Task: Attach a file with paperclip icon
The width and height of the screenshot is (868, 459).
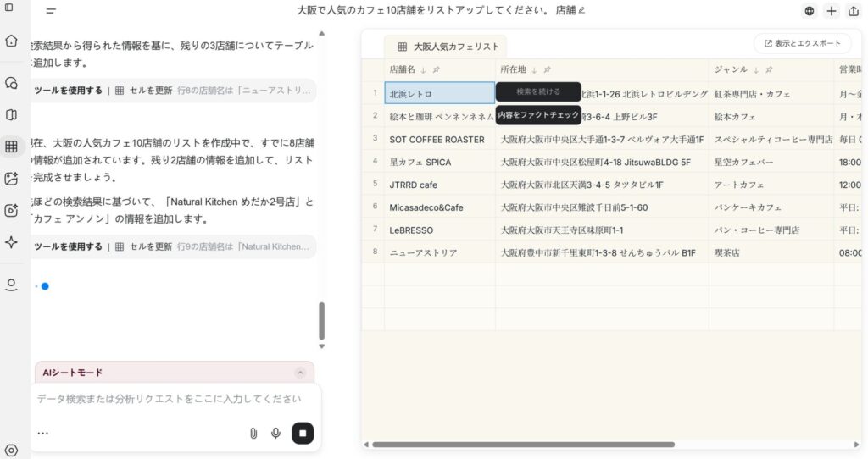Action: pos(253,434)
